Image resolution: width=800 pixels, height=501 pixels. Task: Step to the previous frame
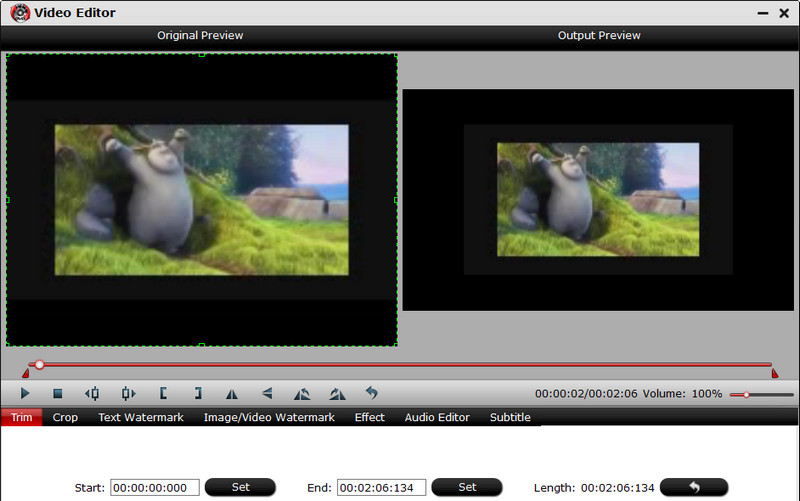pyautogui.click(x=92, y=394)
